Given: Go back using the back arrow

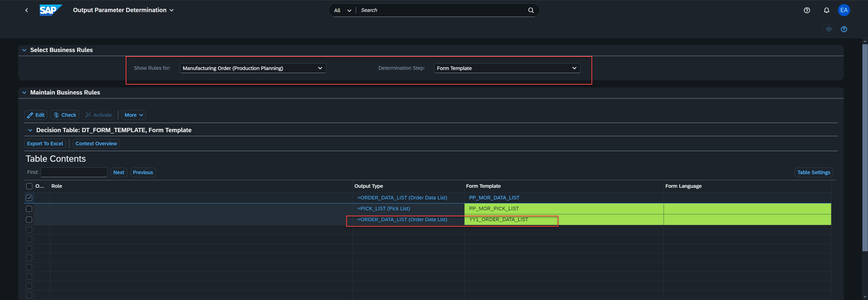Looking at the screenshot, I should 26,10.
